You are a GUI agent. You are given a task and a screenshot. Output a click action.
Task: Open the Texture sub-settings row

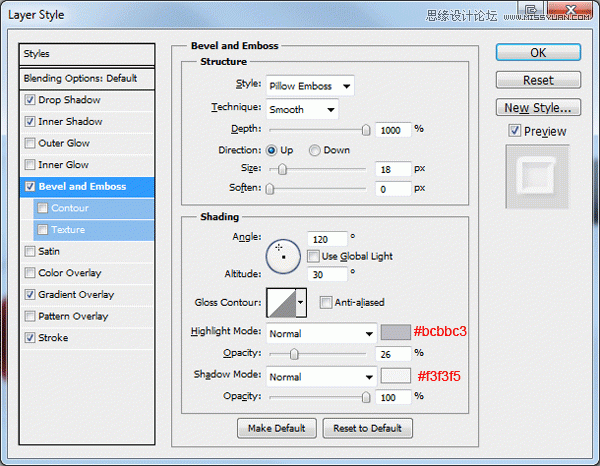click(93, 230)
